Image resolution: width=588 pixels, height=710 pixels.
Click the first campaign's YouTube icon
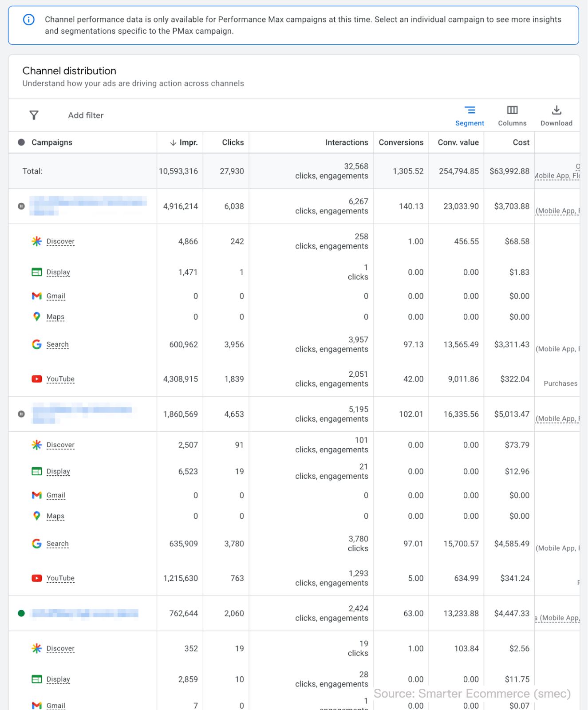click(37, 379)
